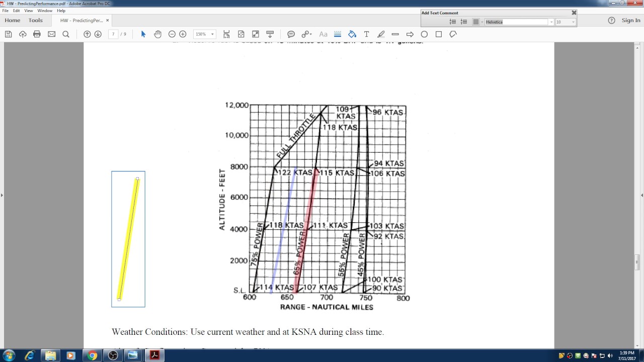Open the link tool dropdown
Screen dimensions: 644x362
pyautogui.click(x=306, y=34)
